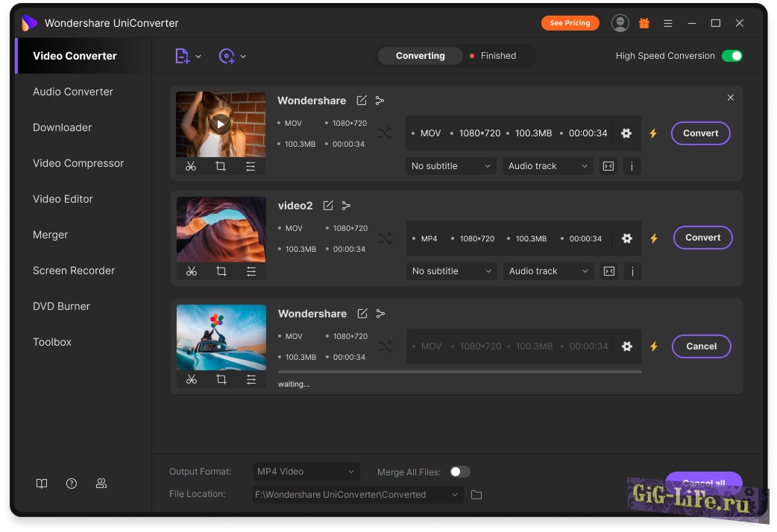Open effects adjustments icon for third video
Screen dimensions: 777x532
point(251,379)
